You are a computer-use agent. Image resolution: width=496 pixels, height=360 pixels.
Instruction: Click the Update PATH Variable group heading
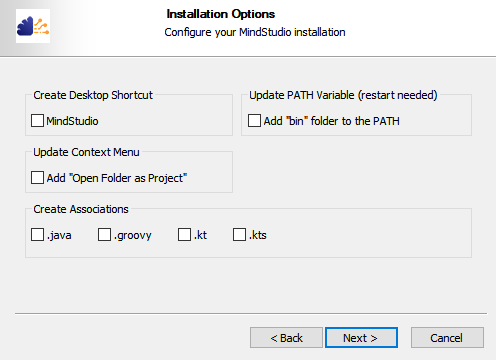click(343, 95)
